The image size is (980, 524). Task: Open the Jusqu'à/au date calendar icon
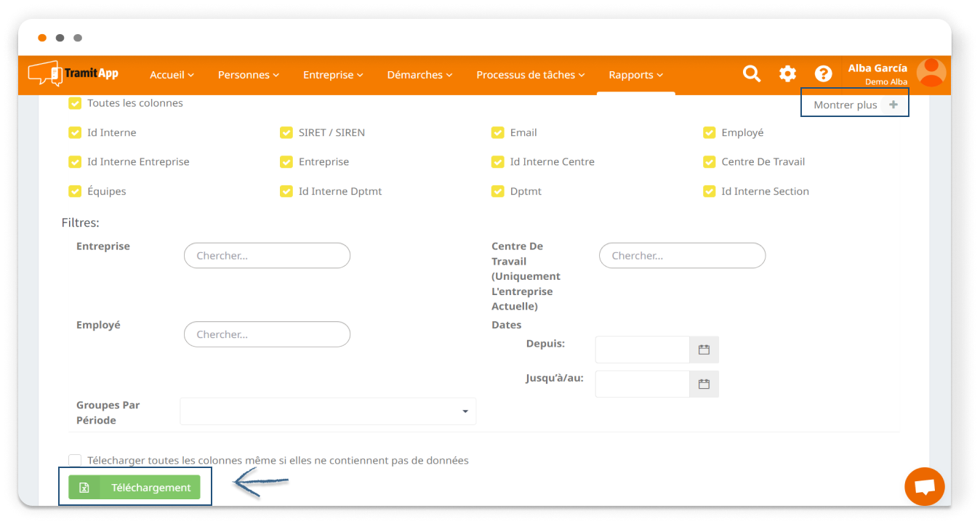[x=704, y=384]
